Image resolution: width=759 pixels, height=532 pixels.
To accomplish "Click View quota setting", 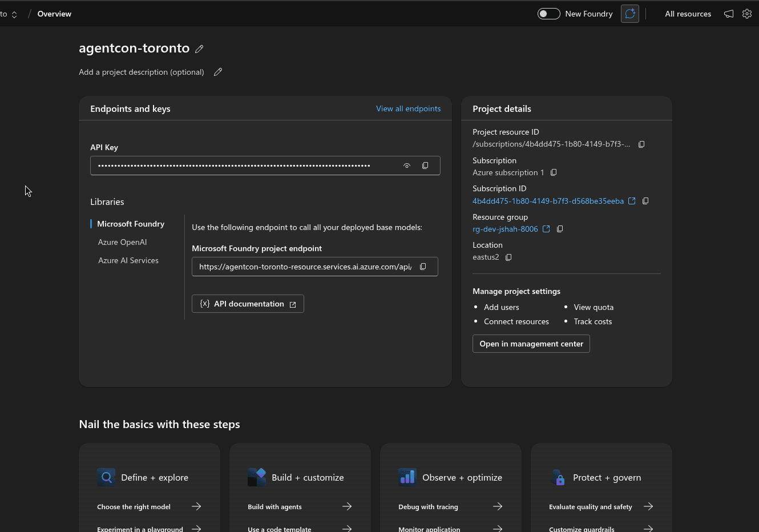I will pos(594,307).
